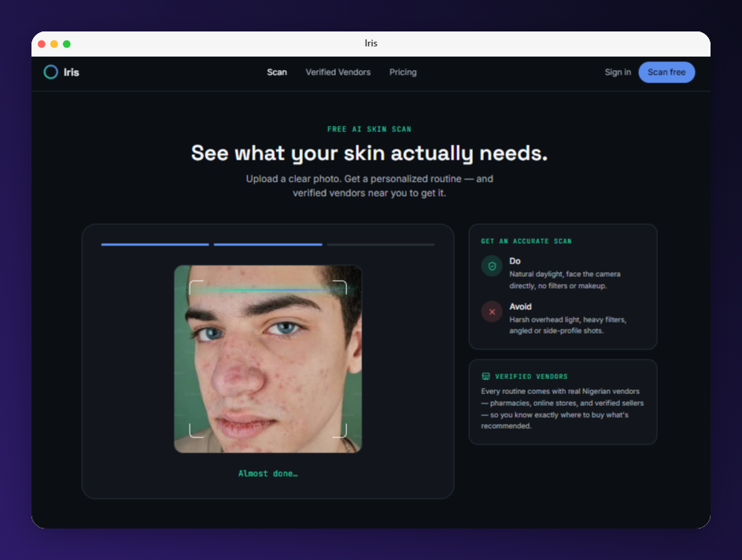Screen dimensions: 742x560
Task: Click the Iris ring logo icon
Action: tap(50, 72)
